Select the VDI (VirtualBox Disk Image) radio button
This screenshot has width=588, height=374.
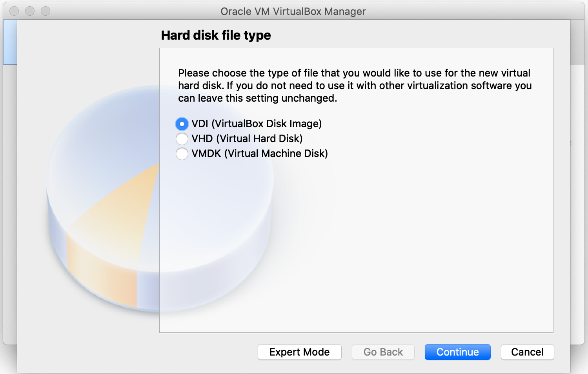pos(182,124)
